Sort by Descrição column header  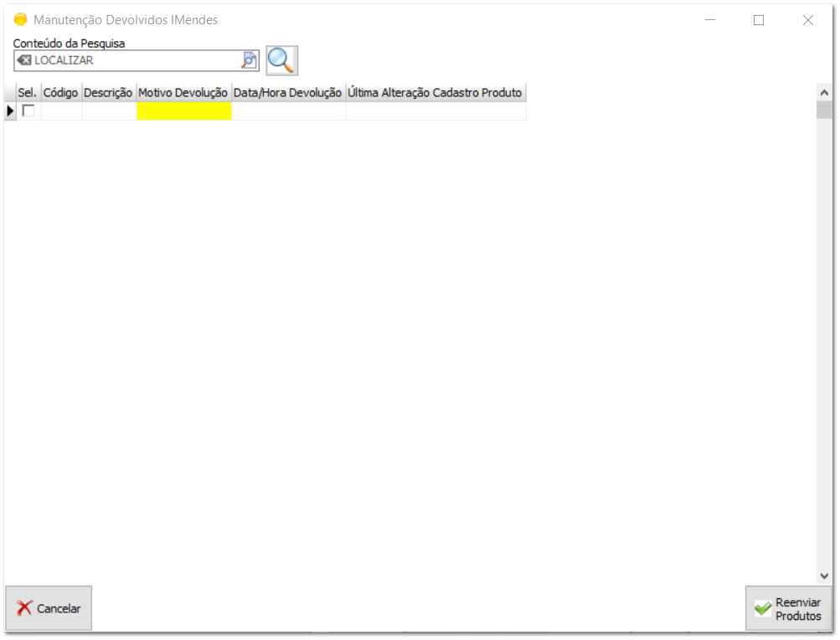(x=108, y=93)
